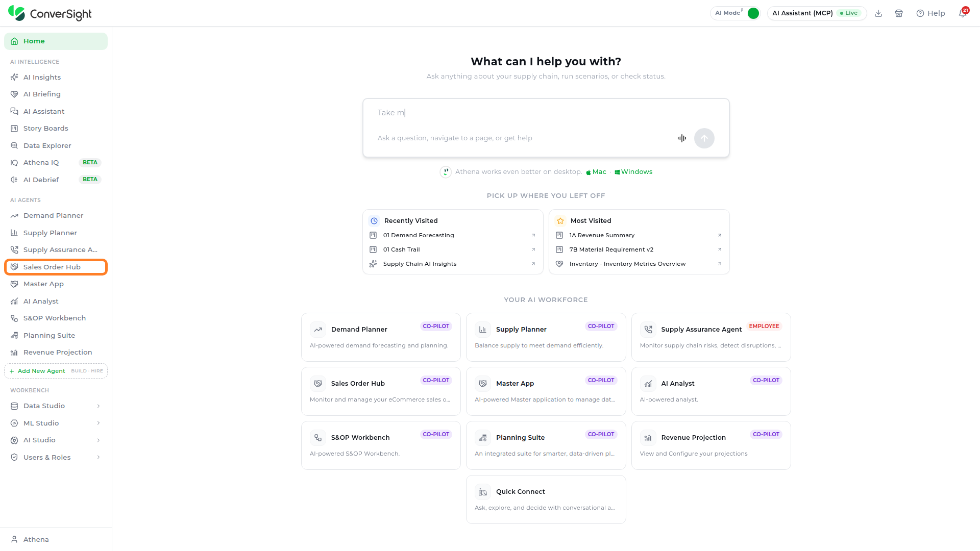Expand the Data Studio submenu chevron
Image resolution: width=980 pixels, height=551 pixels.
point(99,406)
